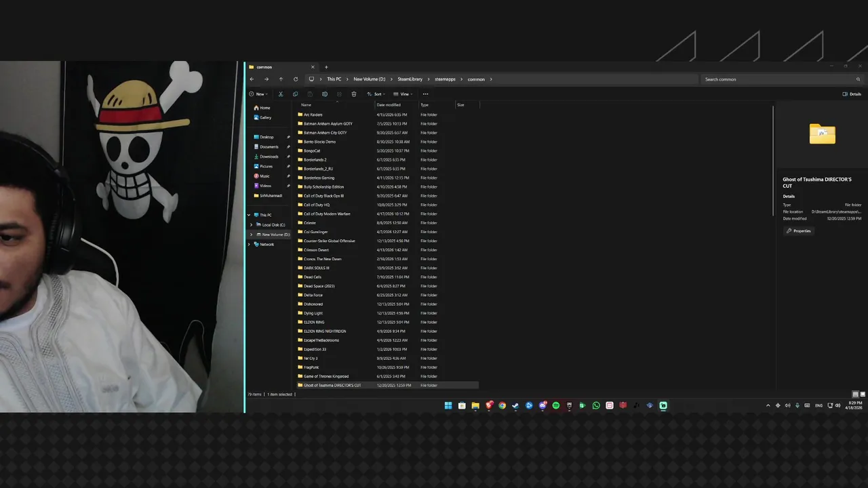Add a new tab with plus icon
This screenshot has width=868, height=488.
(x=326, y=67)
